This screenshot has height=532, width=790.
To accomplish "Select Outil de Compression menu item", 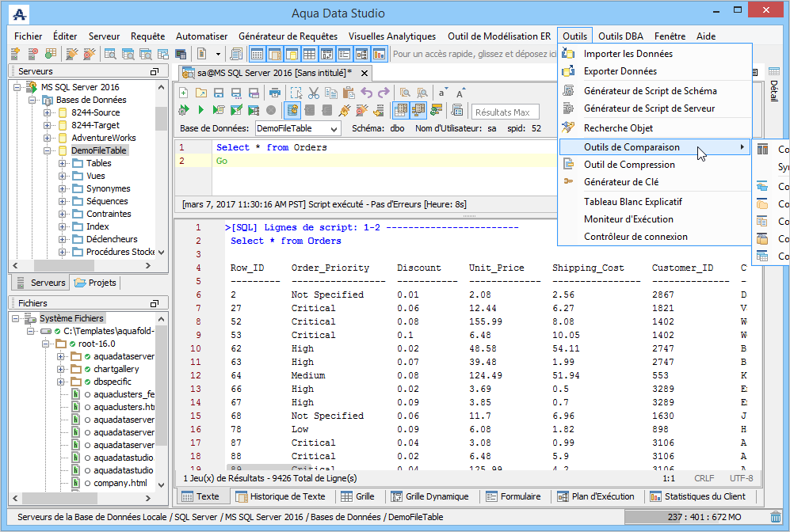I will [x=629, y=165].
